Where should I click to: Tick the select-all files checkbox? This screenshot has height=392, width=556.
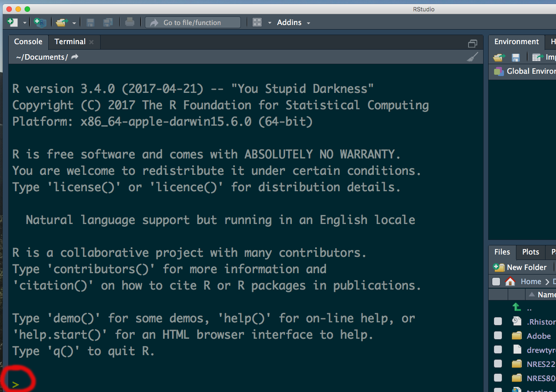[x=496, y=281]
